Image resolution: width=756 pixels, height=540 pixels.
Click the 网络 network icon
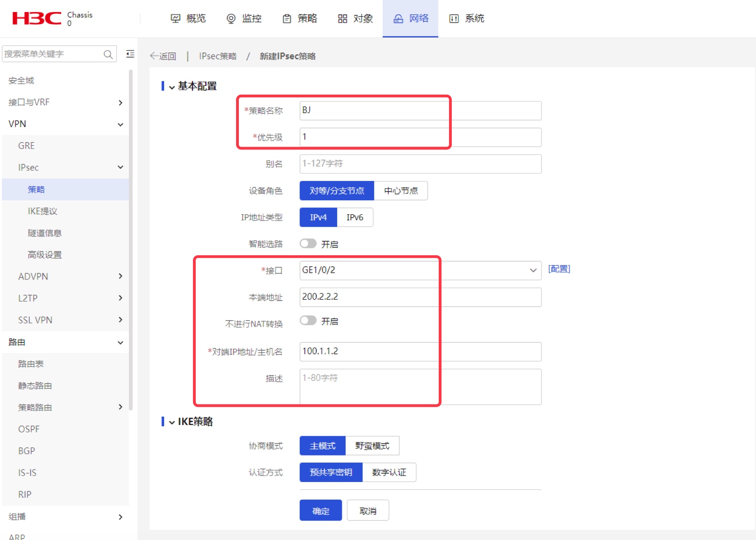tap(398, 19)
